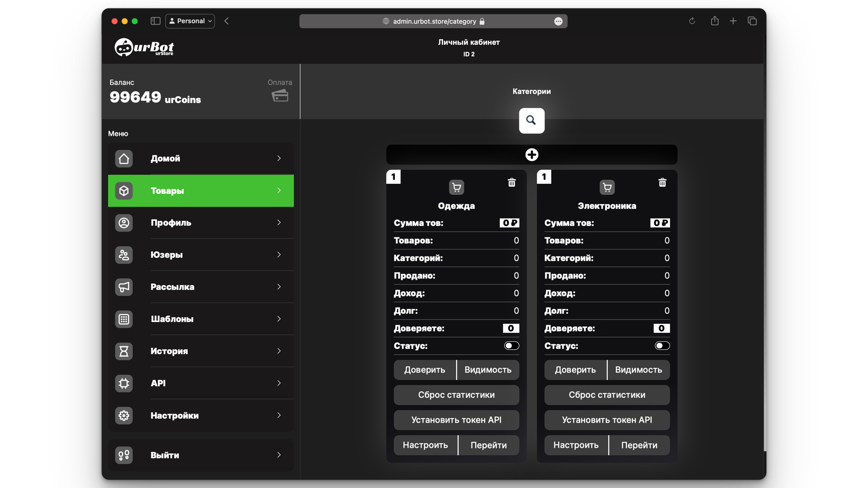Screen dimensions: 868x488
Task: Click the plus button to add a category
Action: (531, 154)
